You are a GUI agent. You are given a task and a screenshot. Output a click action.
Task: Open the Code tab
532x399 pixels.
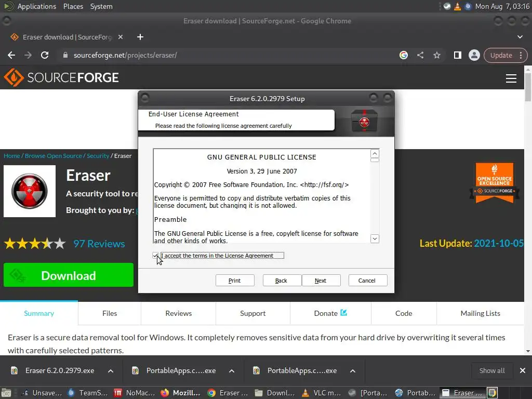click(x=404, y=313)
